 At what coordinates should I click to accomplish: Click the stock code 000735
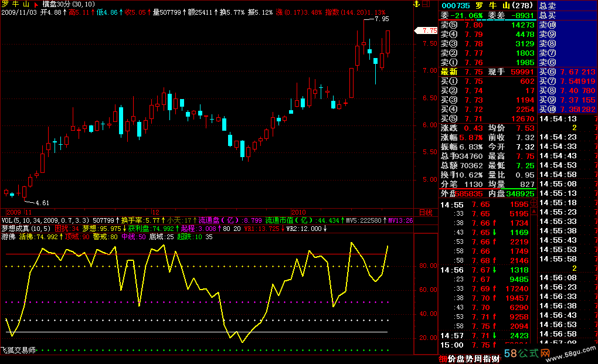pos(456,5)
